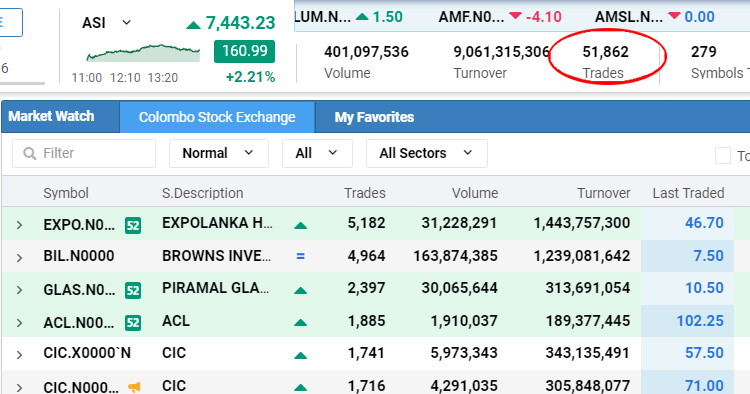Click the 52-week badge on GLAS row
The width and height of the screenshot is (750, 394).
pos(133,290)
